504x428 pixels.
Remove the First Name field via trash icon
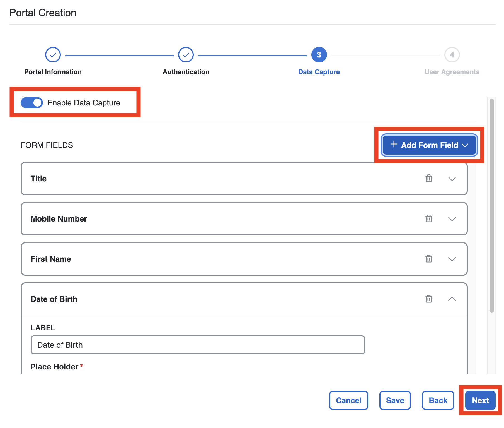coord(428,259)
